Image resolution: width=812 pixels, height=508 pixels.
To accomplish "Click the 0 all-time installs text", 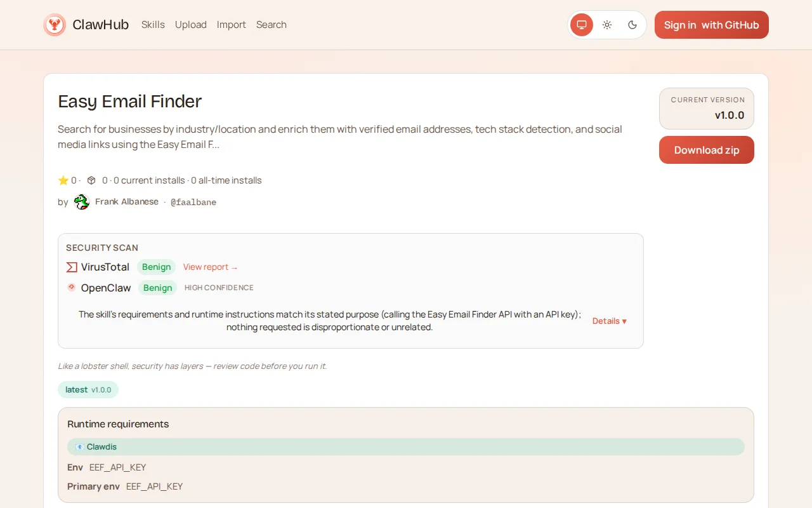I will tap(226, 180).
